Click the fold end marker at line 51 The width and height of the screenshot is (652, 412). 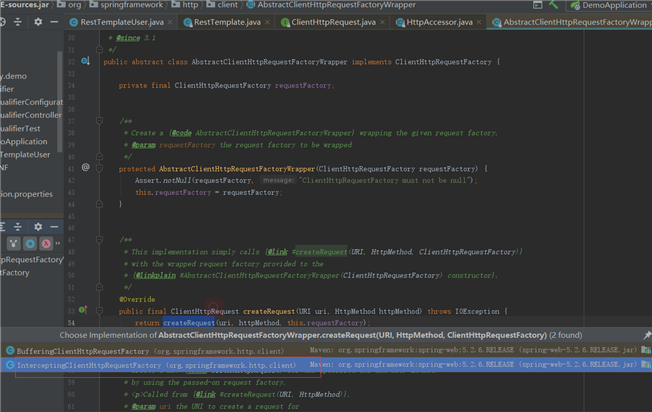(x=99, y=287)
